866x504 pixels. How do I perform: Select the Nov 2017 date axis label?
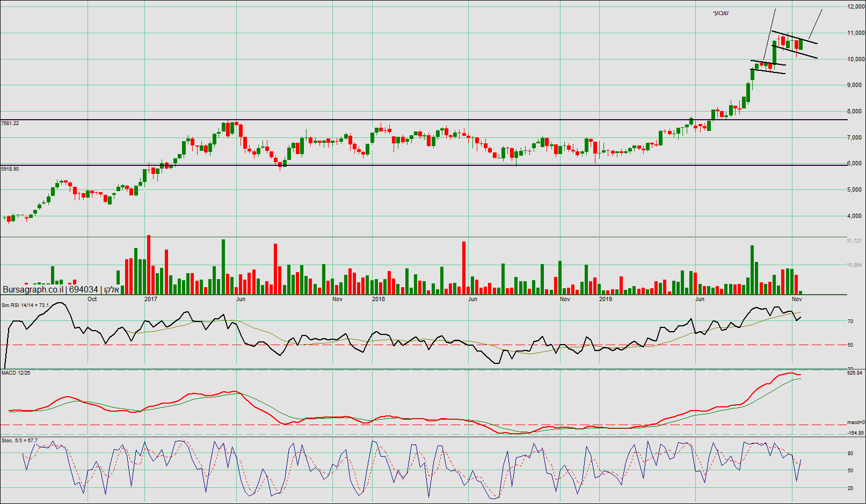coord(337,299)
